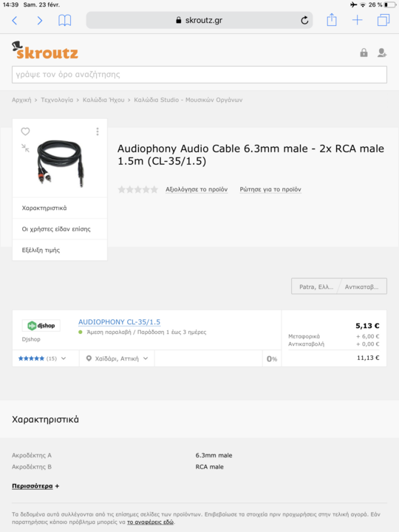The width and height of the screenshot is (399, 532).
Task: Click the search term input field
Action: pos(199,75)
